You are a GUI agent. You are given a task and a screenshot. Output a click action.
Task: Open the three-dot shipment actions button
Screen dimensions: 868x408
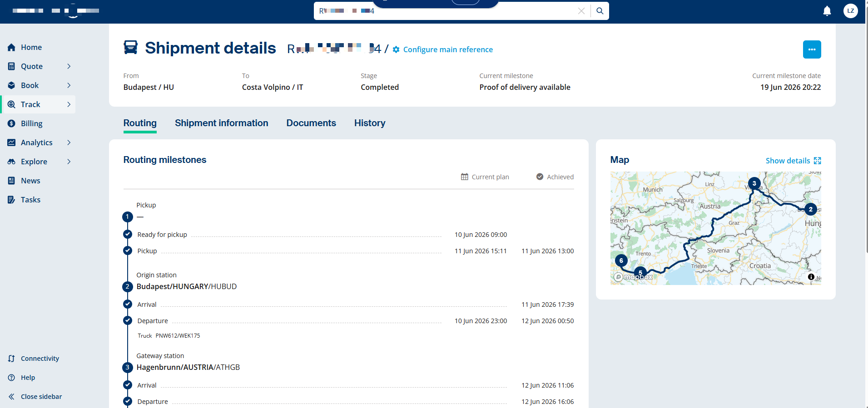coord(812,49)
